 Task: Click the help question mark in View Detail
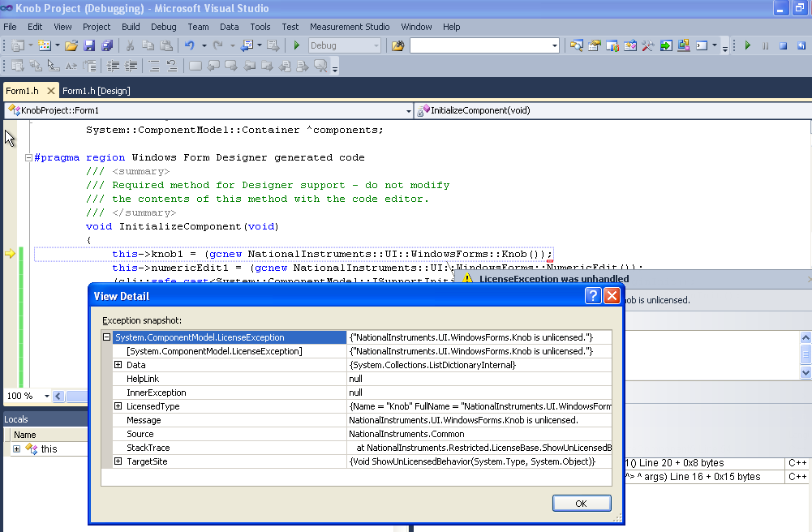[x=593, y=296]
